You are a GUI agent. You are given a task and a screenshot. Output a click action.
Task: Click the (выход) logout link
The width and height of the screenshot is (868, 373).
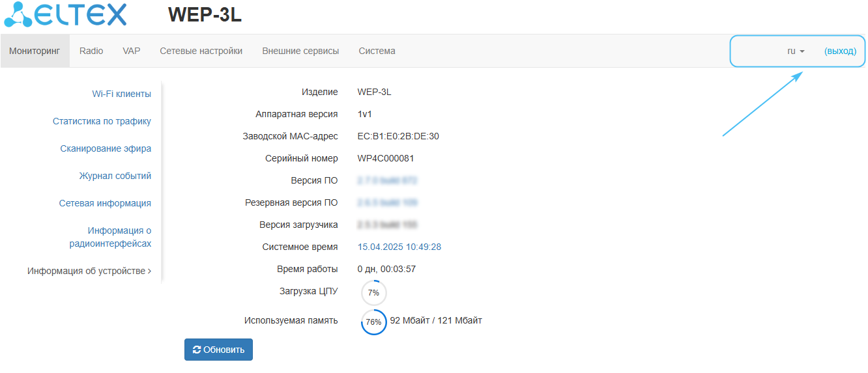click(840, 51)
